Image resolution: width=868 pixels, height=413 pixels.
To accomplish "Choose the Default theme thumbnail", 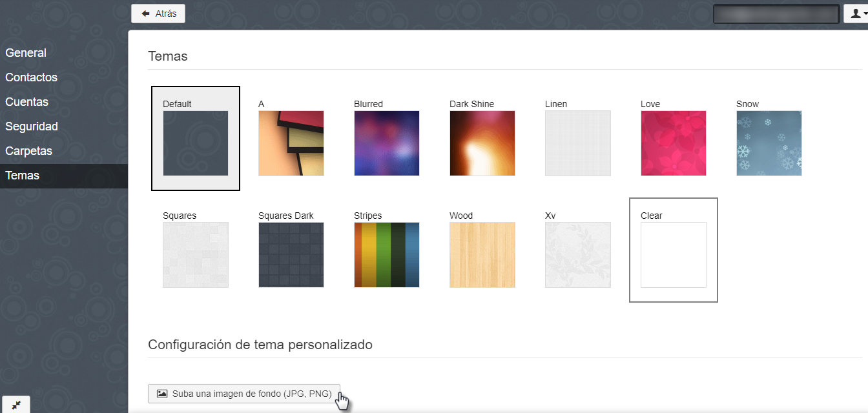I will (195, 143).
